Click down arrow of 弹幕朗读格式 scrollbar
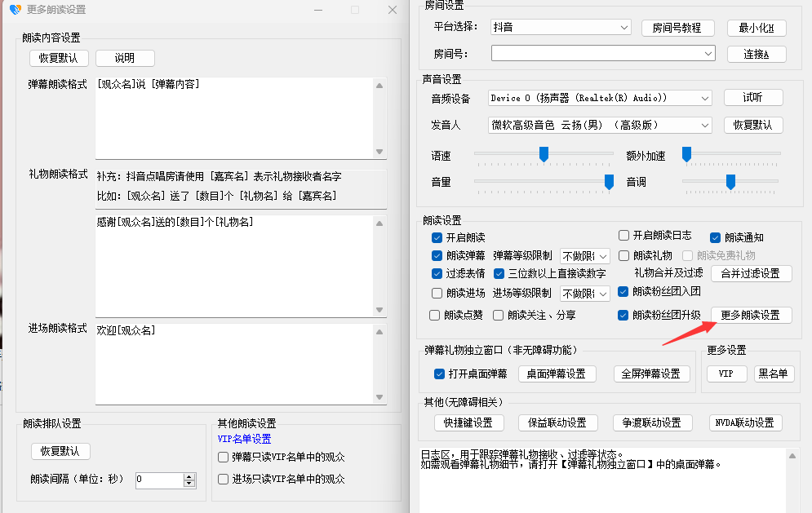812x513 pixels. click(379, 152)
